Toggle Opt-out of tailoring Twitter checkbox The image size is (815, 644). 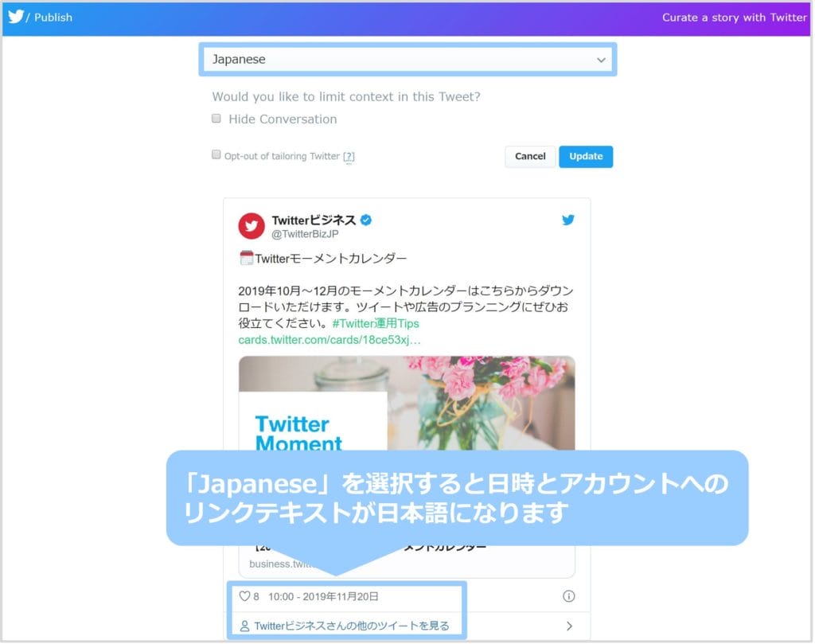point(216,154)
